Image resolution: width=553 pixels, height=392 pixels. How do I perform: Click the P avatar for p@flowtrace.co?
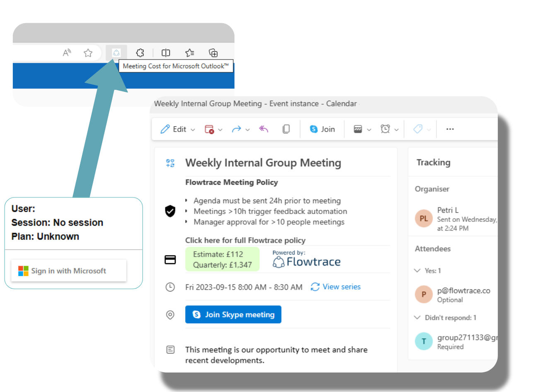tap(424, 294)
